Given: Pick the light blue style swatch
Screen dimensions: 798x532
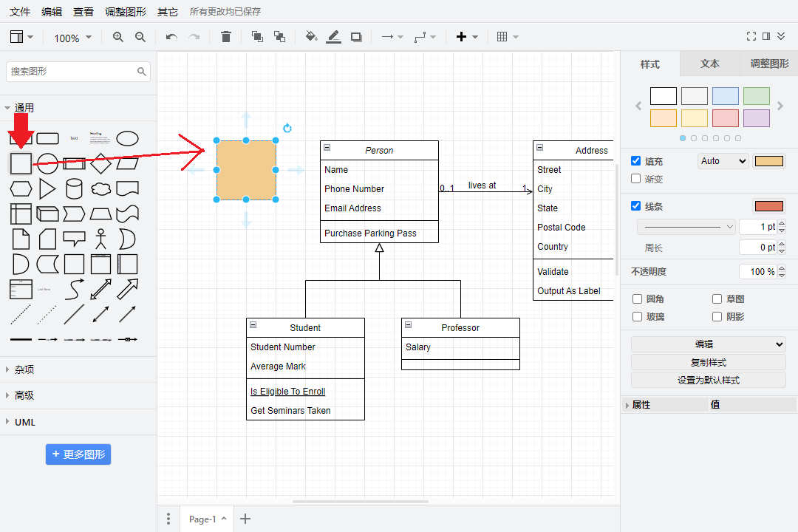Looking at the screenshot, I should 725,96.
